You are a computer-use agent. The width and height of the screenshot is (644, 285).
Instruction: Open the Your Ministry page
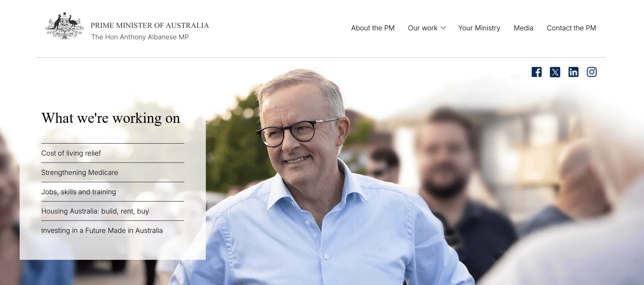coord(479,28)
